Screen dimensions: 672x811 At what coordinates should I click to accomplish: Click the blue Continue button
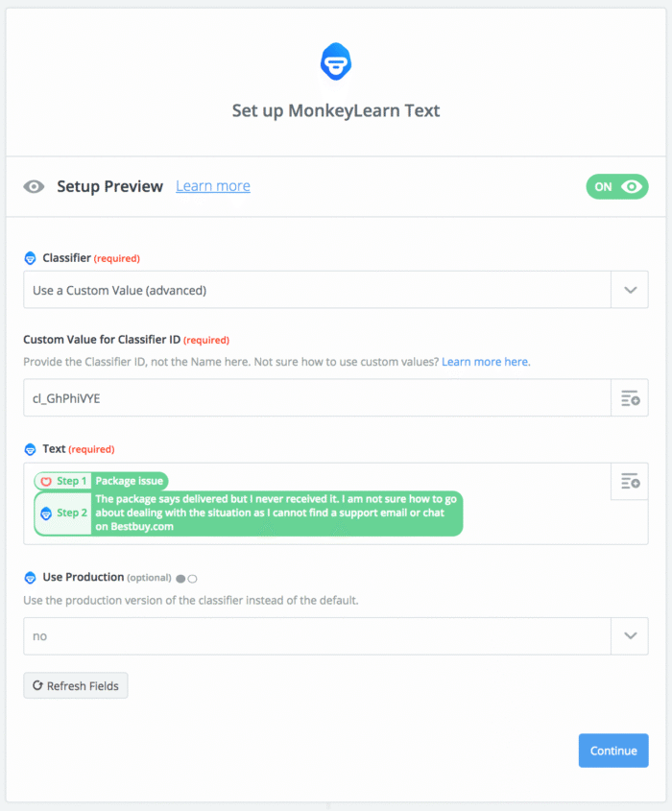click(613, 751)
